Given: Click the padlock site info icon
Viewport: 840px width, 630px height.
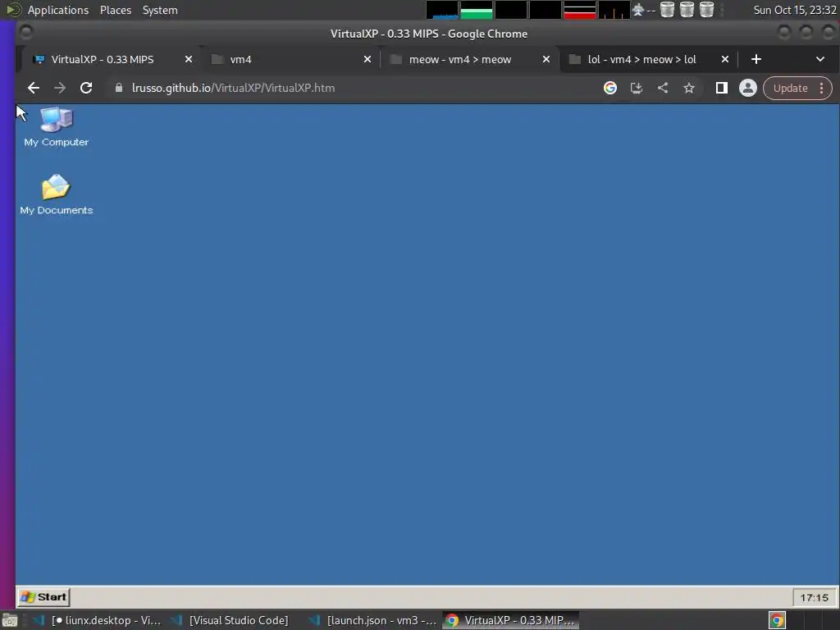Looking at the screenshot, I should [119, 88].
